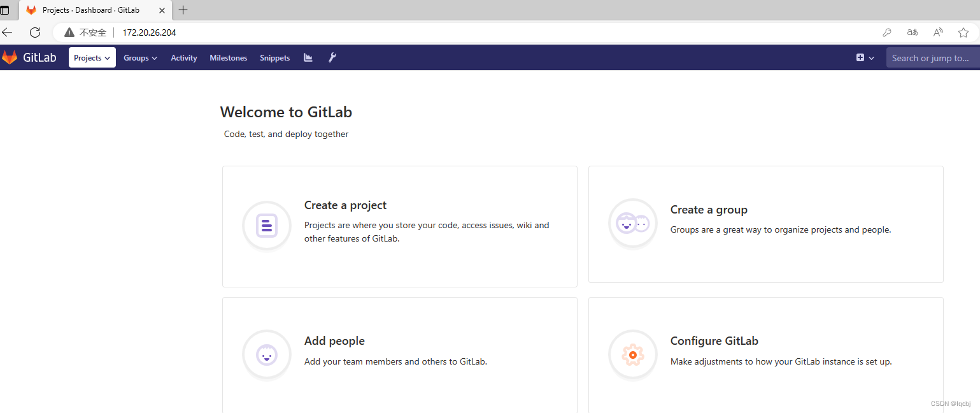Click the GitLab fox logo

click(x=10, y=57)
